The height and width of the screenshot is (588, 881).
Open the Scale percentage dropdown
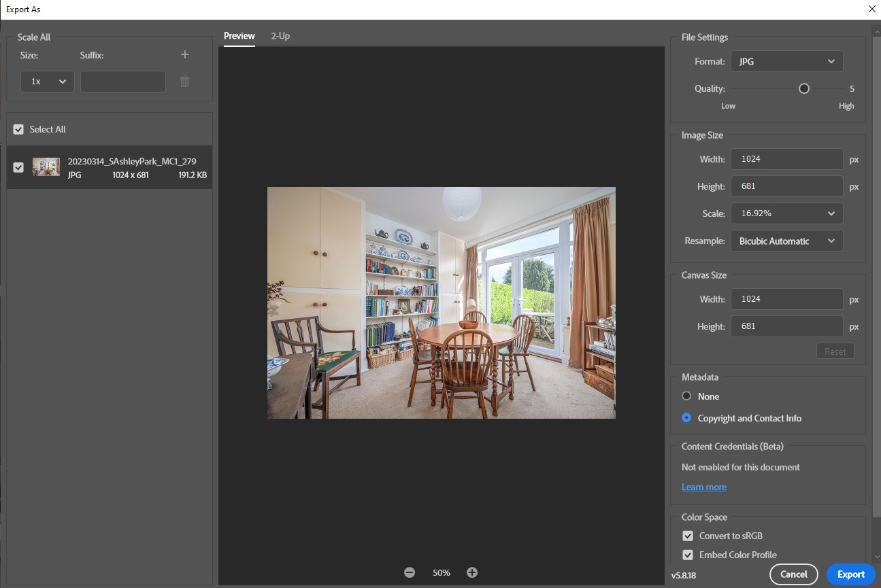pyautogui.click(x=786, y=213)
